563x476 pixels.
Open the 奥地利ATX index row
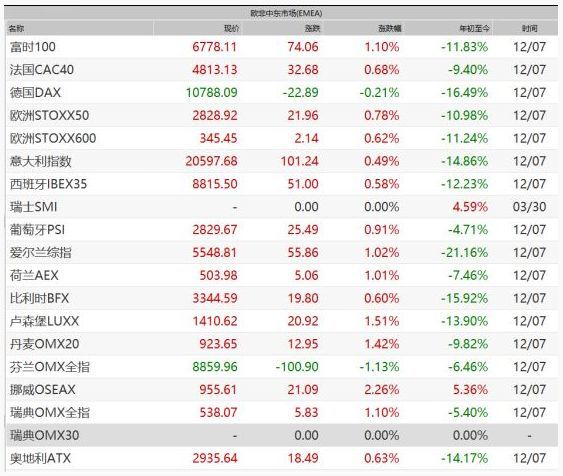[282, 458]
